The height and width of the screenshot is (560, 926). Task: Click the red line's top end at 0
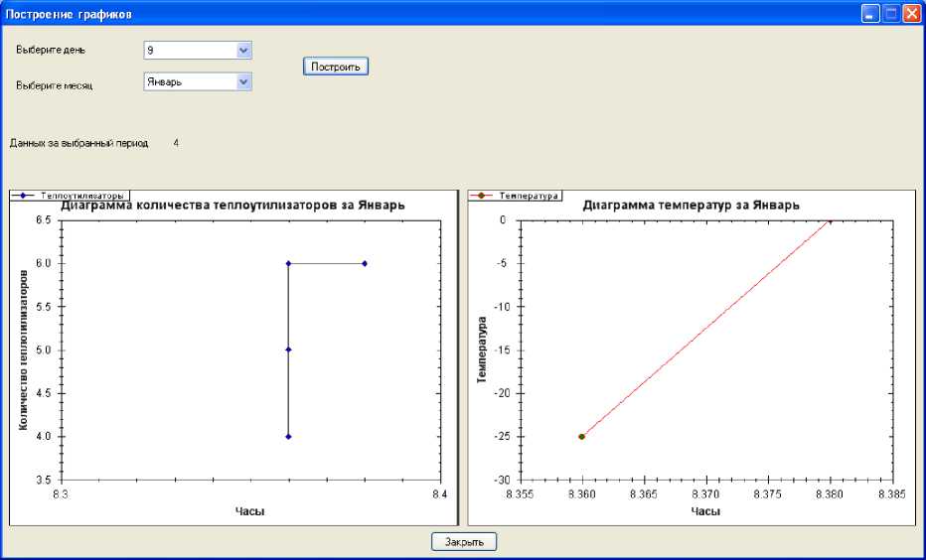[831, 221]
